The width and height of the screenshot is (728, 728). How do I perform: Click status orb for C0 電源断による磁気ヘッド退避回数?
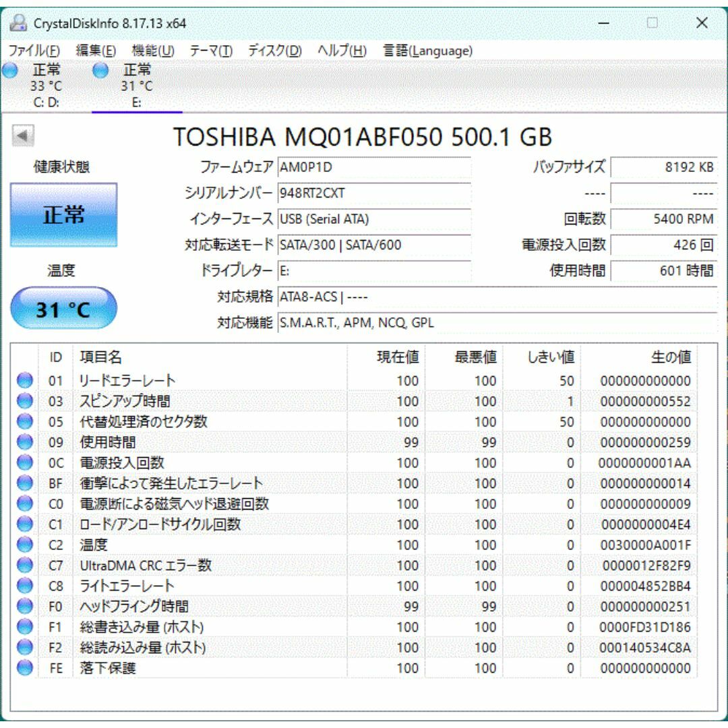coord(25,504)
